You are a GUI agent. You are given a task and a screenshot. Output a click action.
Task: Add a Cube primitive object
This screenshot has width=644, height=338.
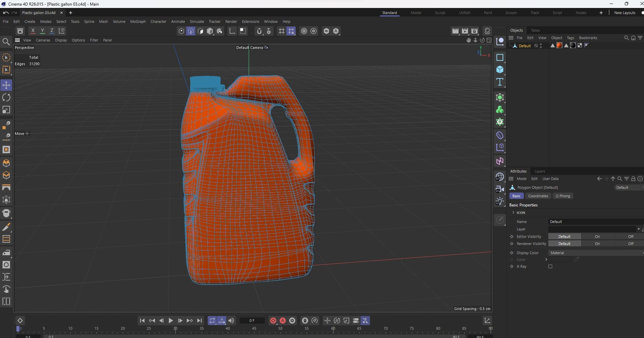coord(500,70)
